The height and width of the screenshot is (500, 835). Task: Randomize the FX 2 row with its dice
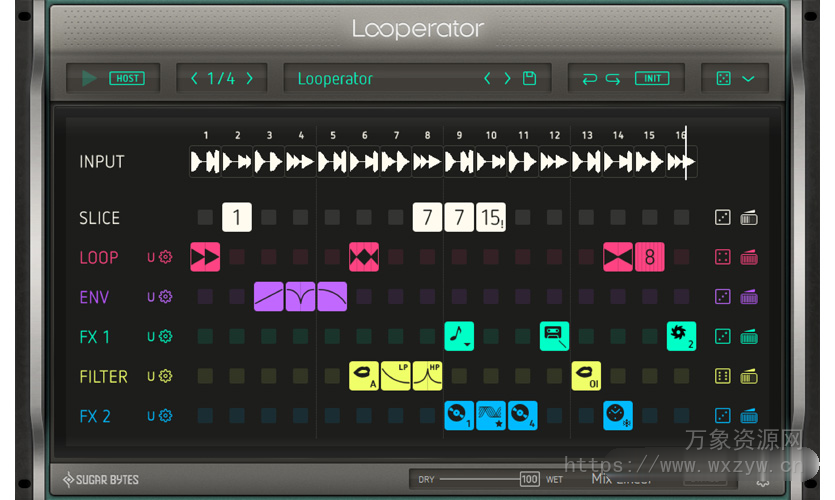point(723,415)
